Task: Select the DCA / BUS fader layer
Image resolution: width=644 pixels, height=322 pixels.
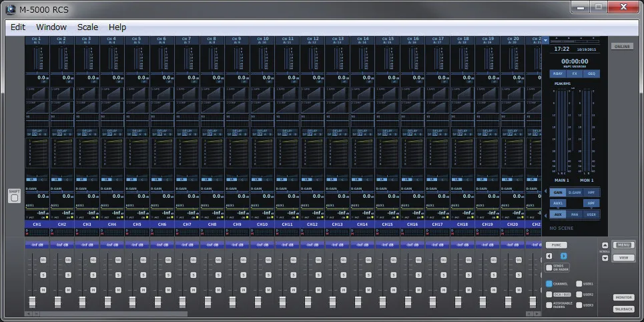Action: point(549,295)
